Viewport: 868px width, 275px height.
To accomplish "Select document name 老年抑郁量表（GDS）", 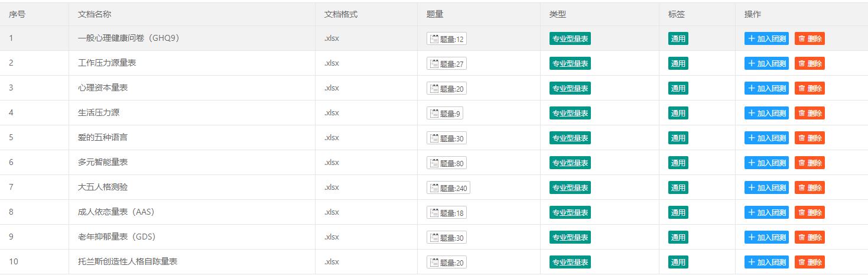I will coord(116,237).
